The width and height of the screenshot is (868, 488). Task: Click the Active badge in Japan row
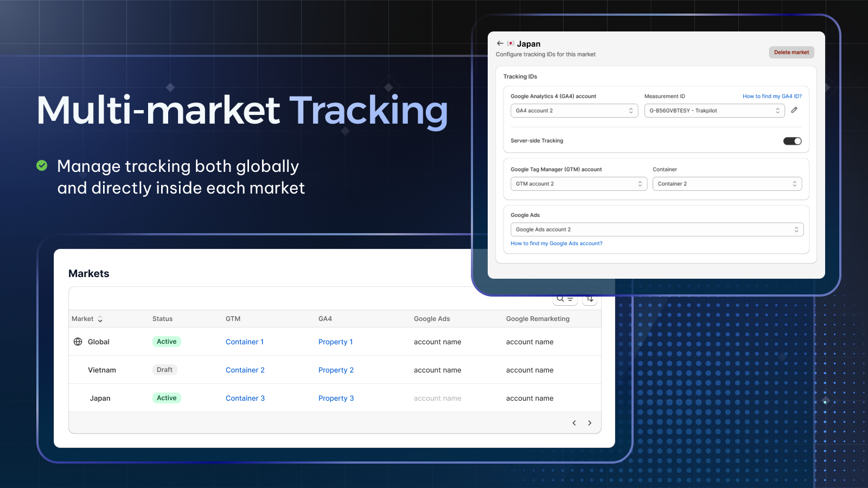pyautogui.click(x=167, y=398)
